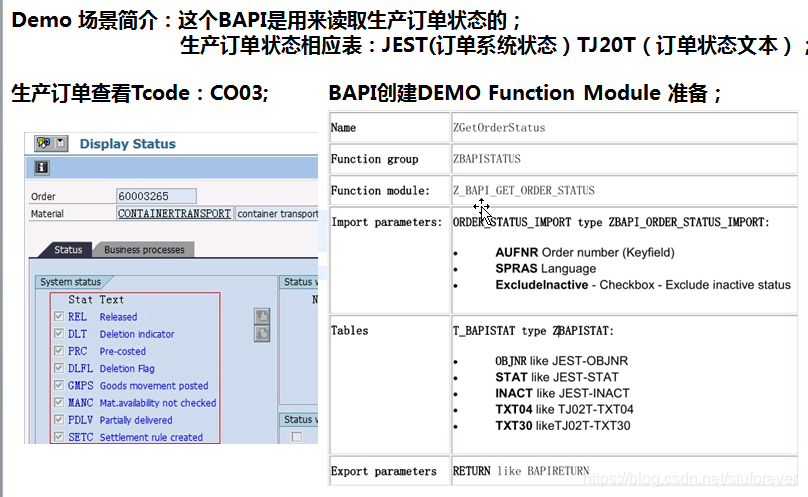The height and width of the screenshot is (497, 808).
Task: Select the 'Settlement rule created' status text
Action: 151,437
